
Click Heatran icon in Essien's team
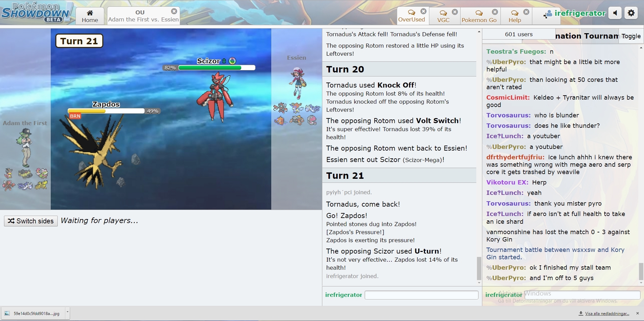click(x=297, y=120)
